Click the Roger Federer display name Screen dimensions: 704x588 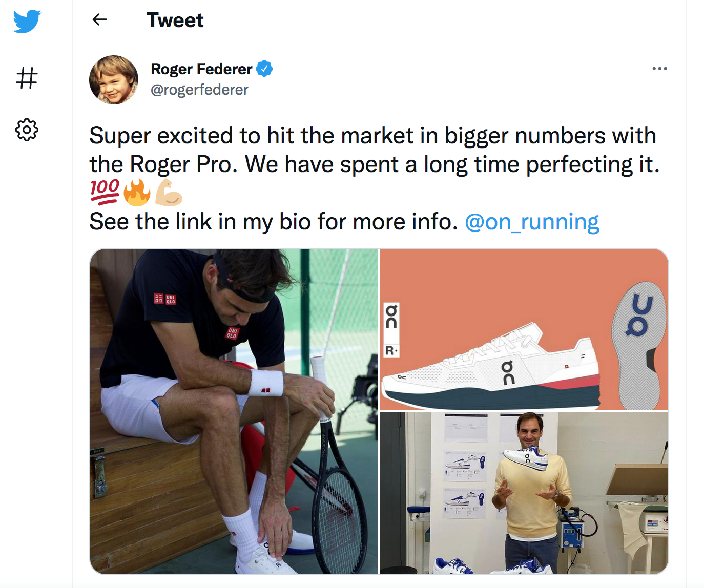(201, 69)
